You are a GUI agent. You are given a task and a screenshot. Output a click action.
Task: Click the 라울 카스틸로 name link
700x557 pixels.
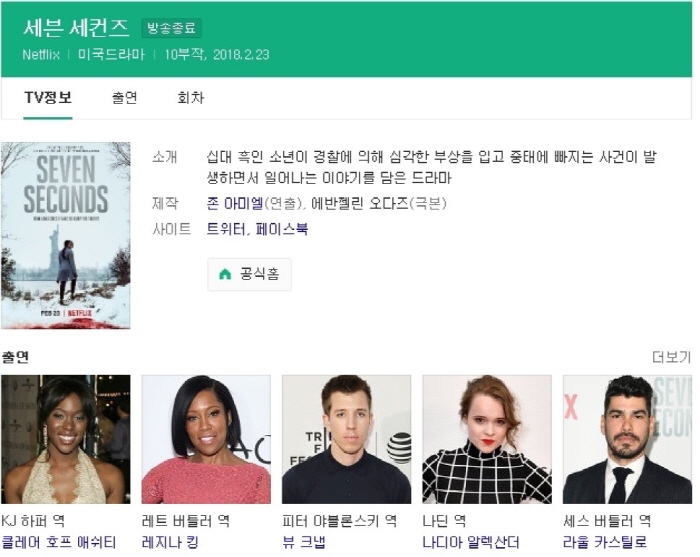604,542
